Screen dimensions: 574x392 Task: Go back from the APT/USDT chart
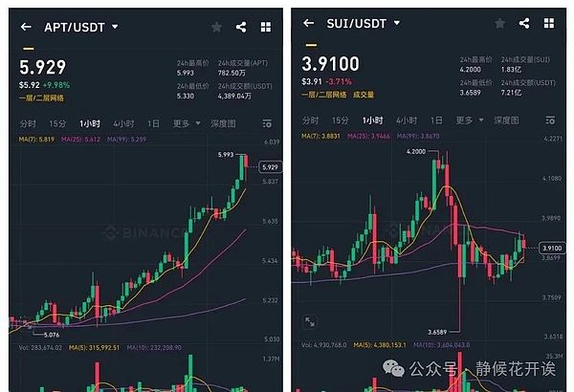[26, 27]
